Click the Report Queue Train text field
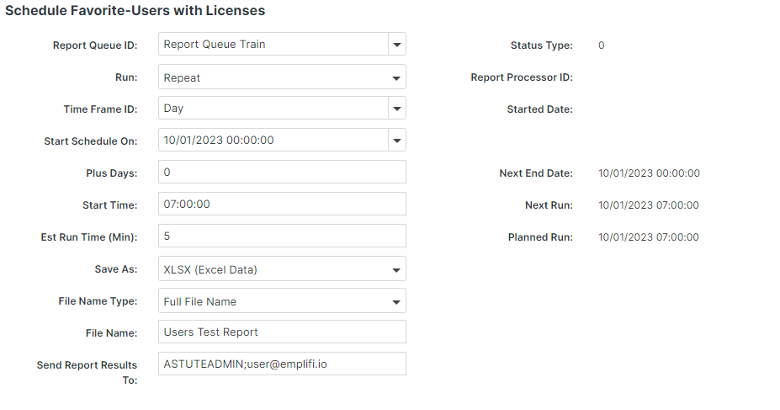This screenshot has width=780, height=410. point(272,45)
